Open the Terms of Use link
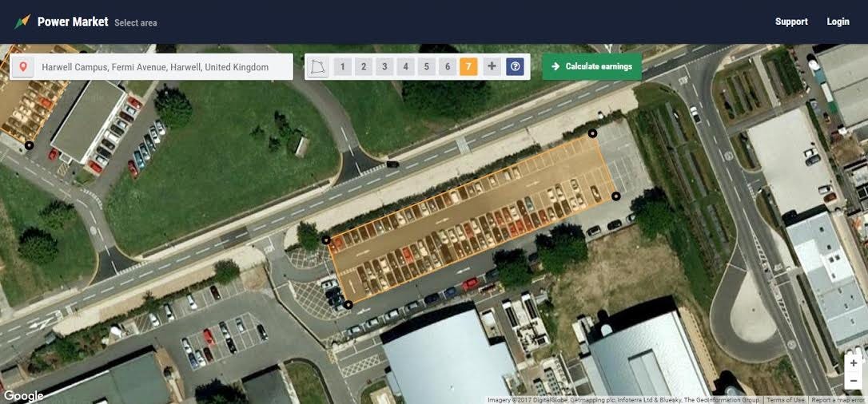This screenshot has height=404, width=868. [786, 400]
